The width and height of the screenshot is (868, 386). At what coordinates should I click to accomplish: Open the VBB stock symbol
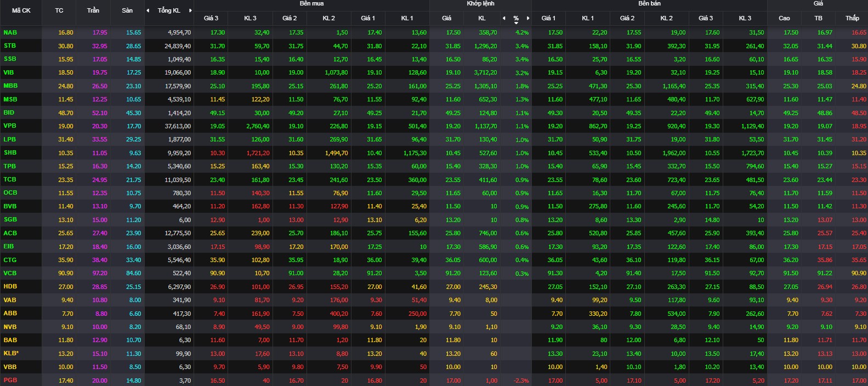point(10,367)
